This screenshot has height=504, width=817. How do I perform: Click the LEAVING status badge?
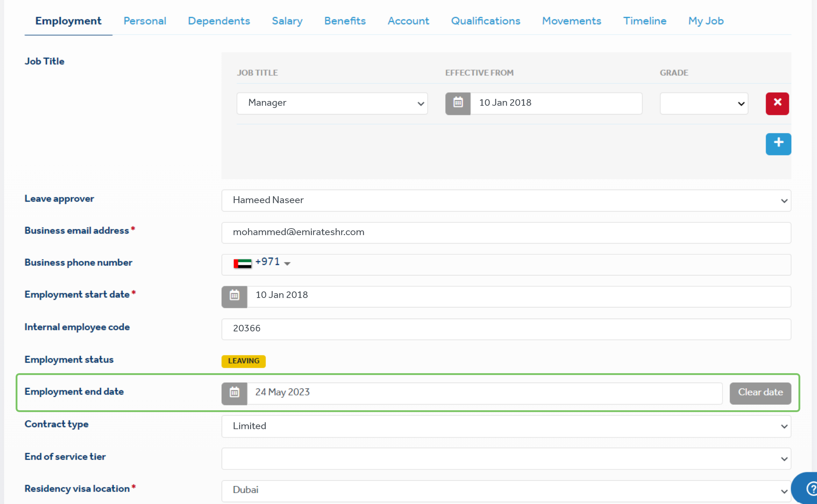(244, 361)
